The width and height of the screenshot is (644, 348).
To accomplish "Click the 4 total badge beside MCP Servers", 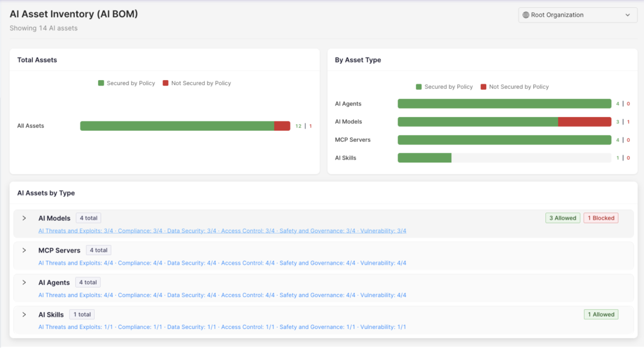I will point(99,250).
